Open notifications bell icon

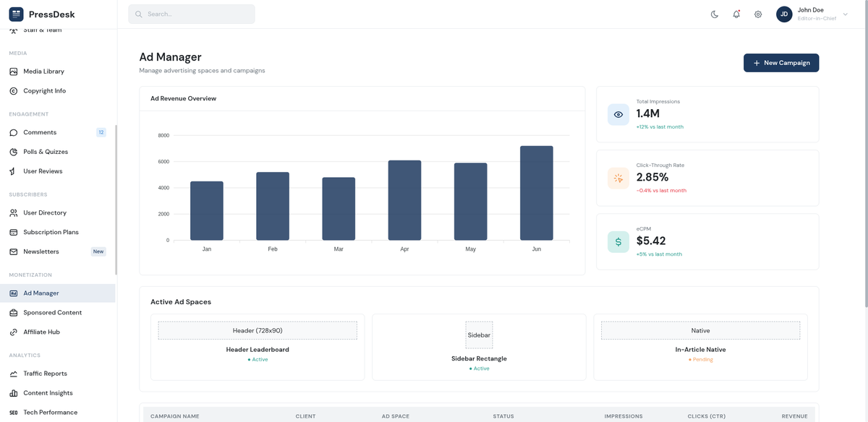pos(736,14)
